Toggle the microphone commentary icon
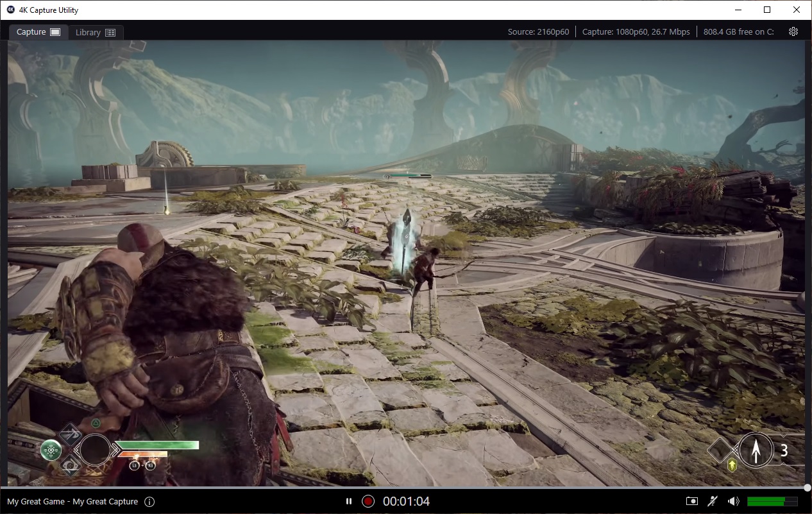812x514 pixels. pos(713,501)
